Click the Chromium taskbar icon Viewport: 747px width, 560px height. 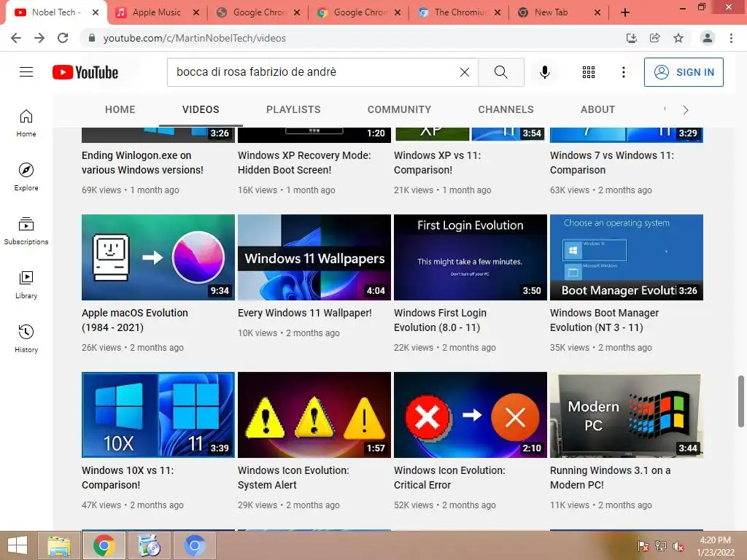coord(194,545)
